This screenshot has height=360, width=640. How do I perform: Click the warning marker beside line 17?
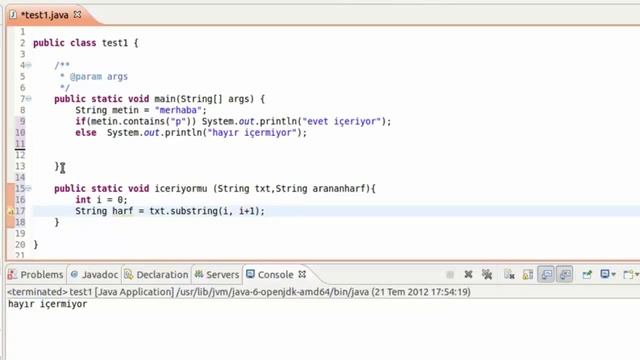[11, 211]
